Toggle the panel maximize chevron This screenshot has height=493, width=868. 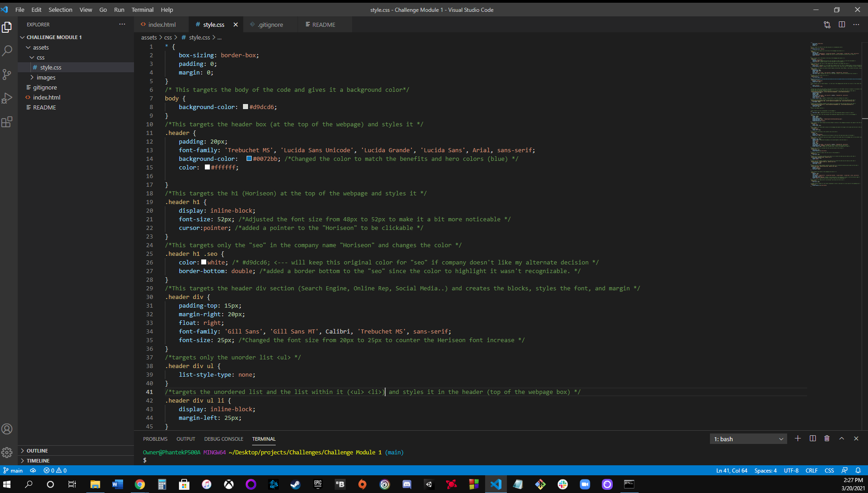tap(842, 438)
